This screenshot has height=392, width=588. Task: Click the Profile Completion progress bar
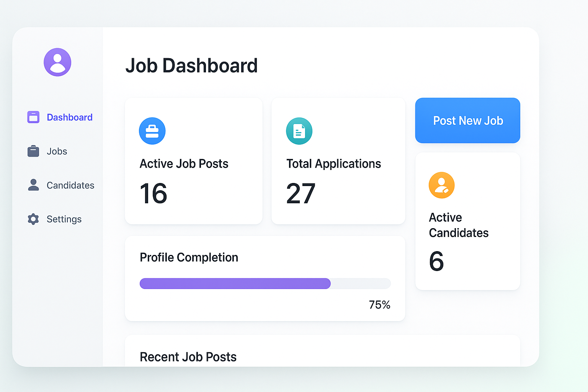(x=265, y=283)
